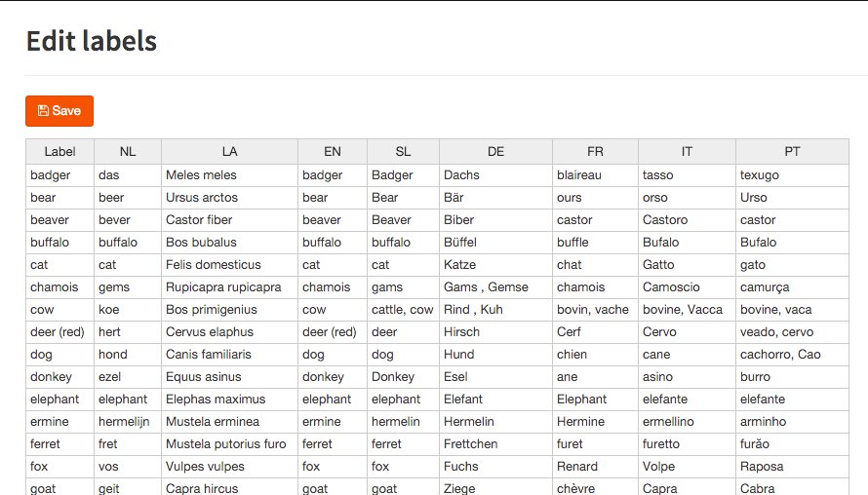Click the floppy disk Save icon
The height and width of the screenshot is (495, 868).
(43, 111)
